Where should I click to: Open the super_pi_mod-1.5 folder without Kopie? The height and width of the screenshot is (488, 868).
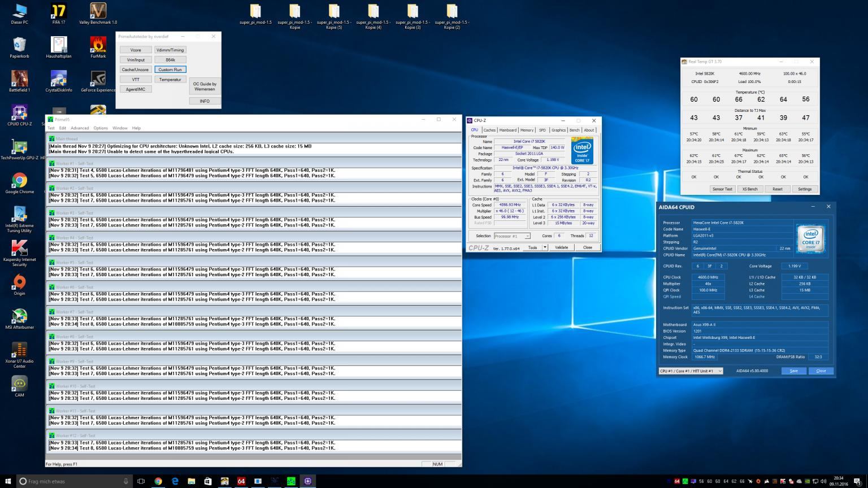(255, 15)
